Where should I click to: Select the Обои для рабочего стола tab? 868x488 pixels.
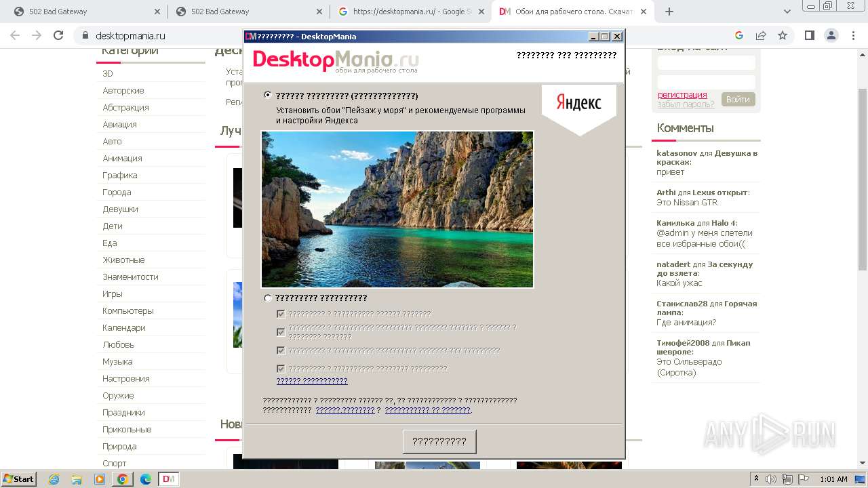tap(574, 12)
